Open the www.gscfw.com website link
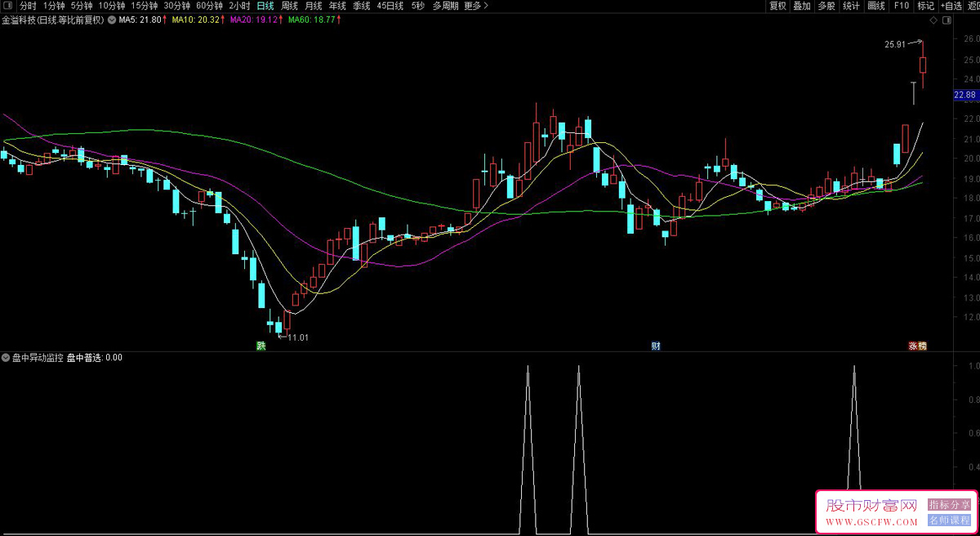Image resolution: width=980 pixels, height=536 pixels. pos(872,521)
